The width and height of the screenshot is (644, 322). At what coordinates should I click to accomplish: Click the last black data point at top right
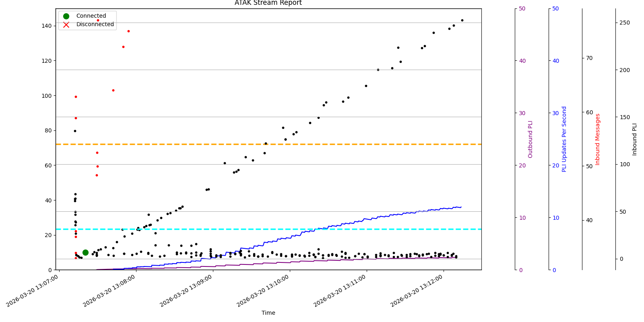462,20
